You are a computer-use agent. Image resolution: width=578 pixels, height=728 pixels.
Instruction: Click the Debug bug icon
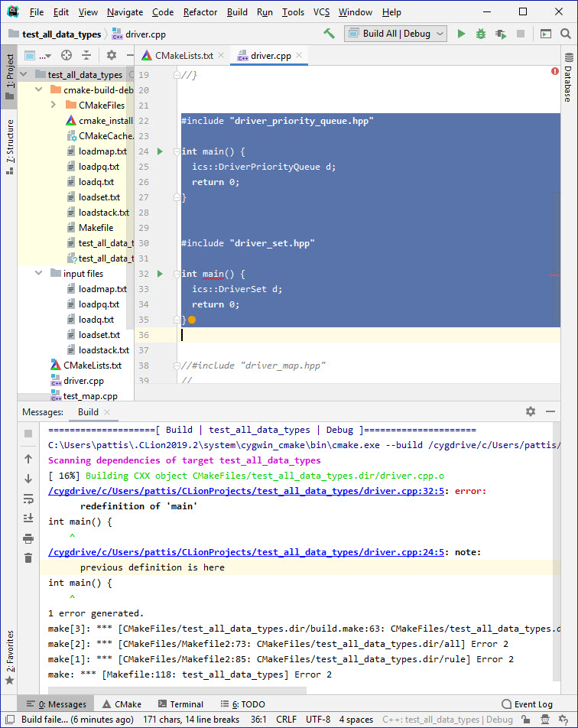(x=481, y=34)
